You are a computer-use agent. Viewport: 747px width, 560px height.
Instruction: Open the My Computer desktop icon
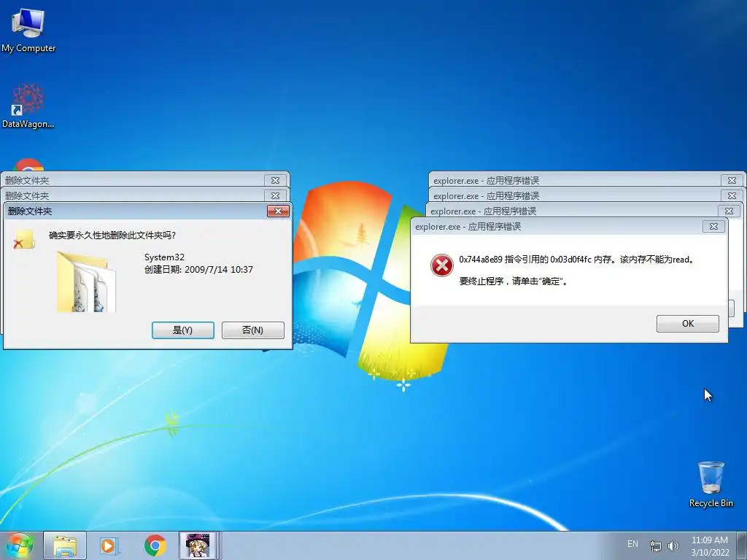click(x=28, y=29)
